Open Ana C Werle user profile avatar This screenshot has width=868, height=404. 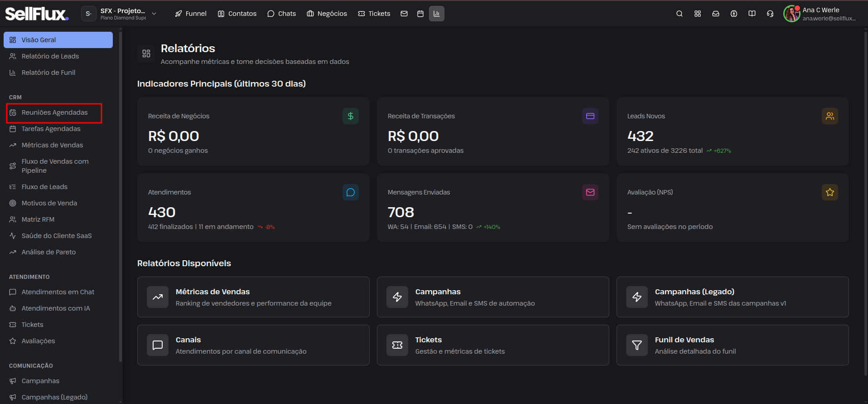point(792,14)
